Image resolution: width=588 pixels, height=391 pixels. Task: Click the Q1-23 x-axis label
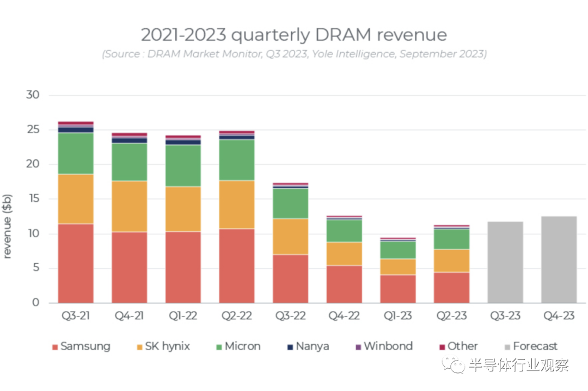(398, 316)
